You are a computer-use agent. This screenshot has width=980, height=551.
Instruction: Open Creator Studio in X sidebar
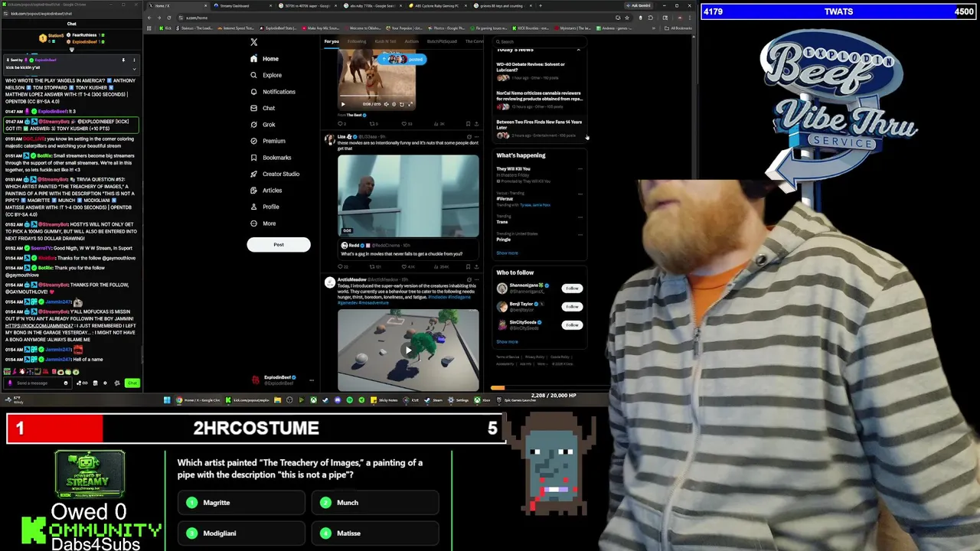point(274,174)
